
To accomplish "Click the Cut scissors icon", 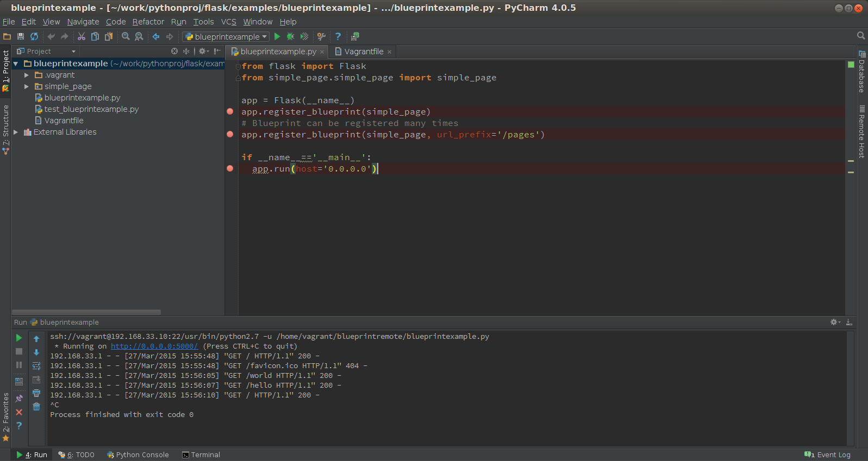I will pyautogui.click(x=82, y=36).
